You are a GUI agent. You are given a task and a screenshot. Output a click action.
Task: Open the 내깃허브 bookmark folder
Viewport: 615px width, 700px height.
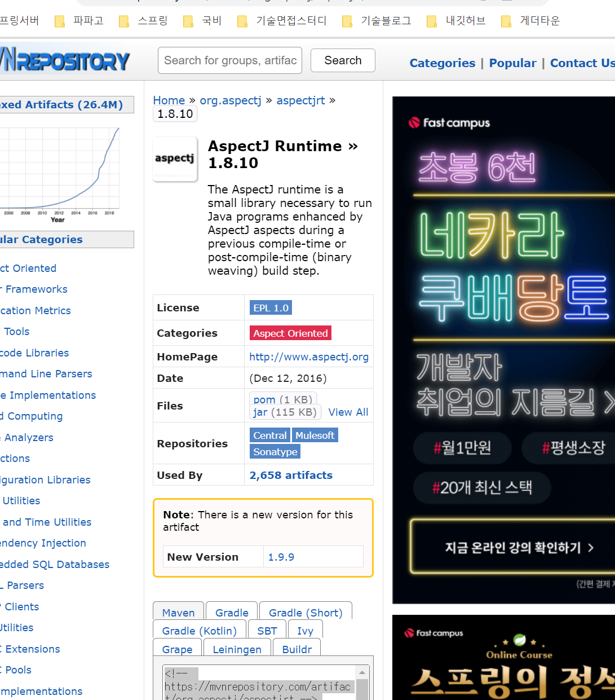pyautogui.click(x=456, y=21)
